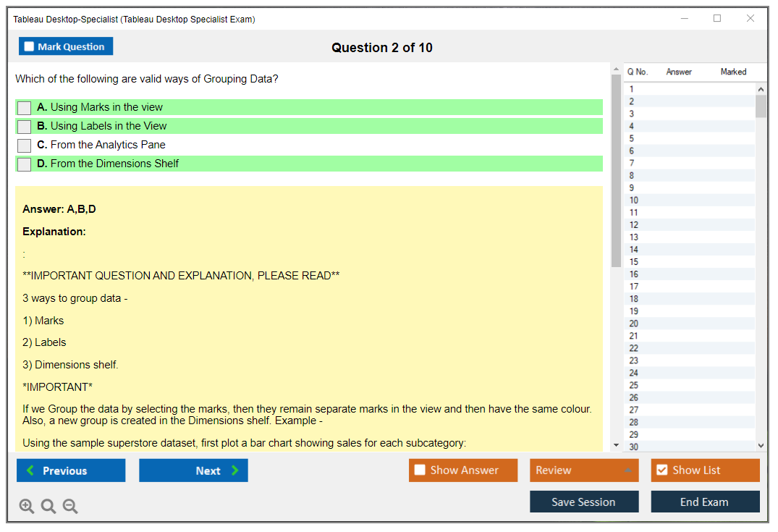Click the zoom in magnifier icon

(x=27, y=507)
